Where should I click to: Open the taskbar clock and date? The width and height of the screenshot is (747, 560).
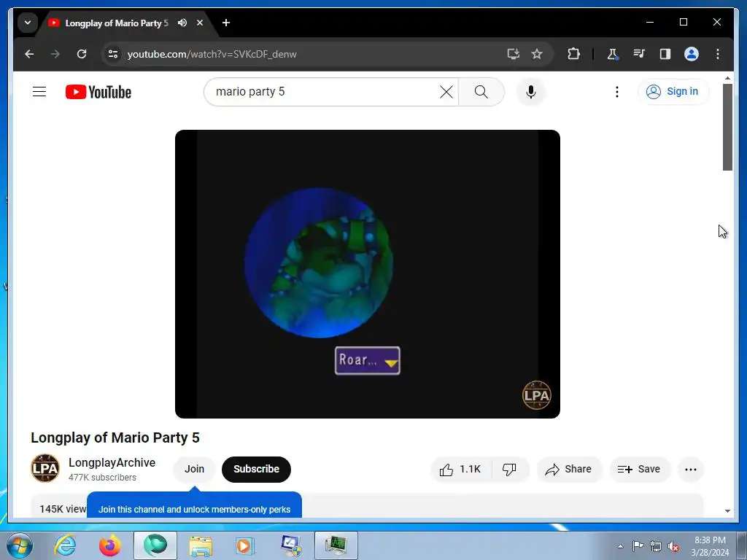point(710,546)
